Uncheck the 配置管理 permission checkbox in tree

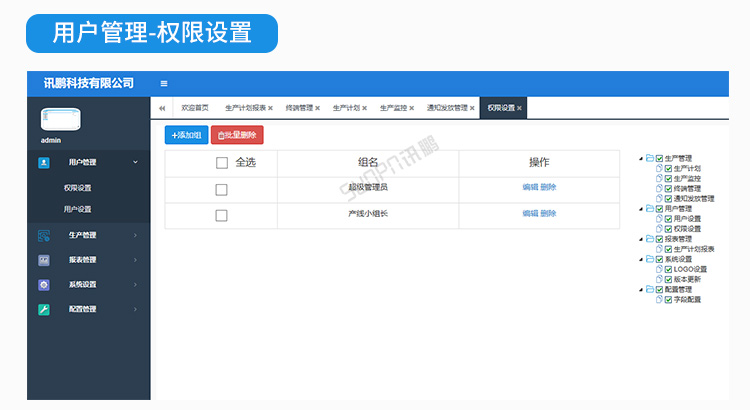(x=659, y=289)
